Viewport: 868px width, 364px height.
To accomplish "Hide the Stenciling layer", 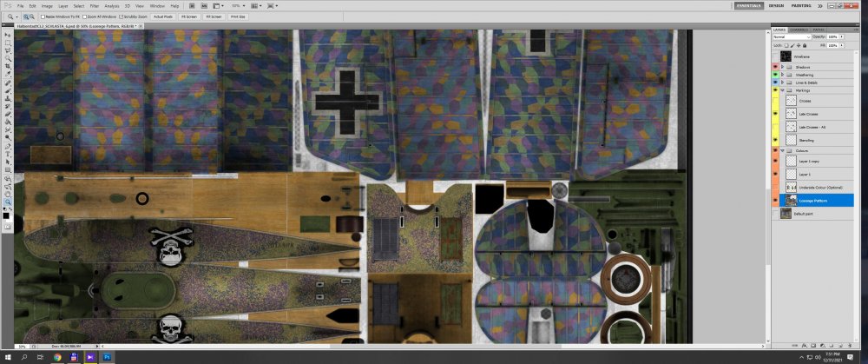I will 775,140.
